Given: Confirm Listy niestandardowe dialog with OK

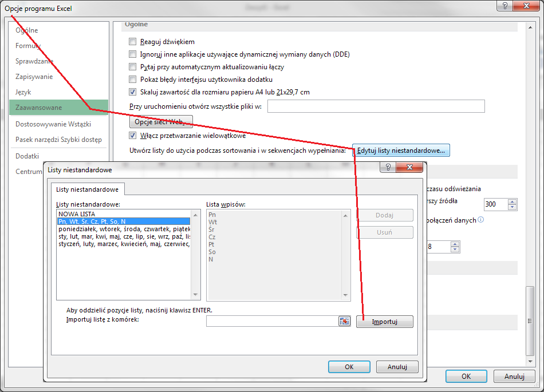Looking at the screenshot, I should 349,367.
